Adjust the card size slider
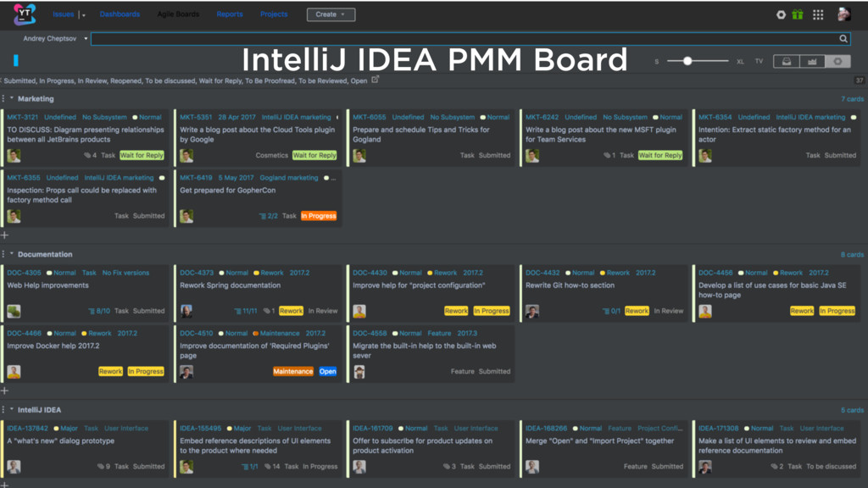Viewport: 868px width, 488px height. [x=687, y=61]
